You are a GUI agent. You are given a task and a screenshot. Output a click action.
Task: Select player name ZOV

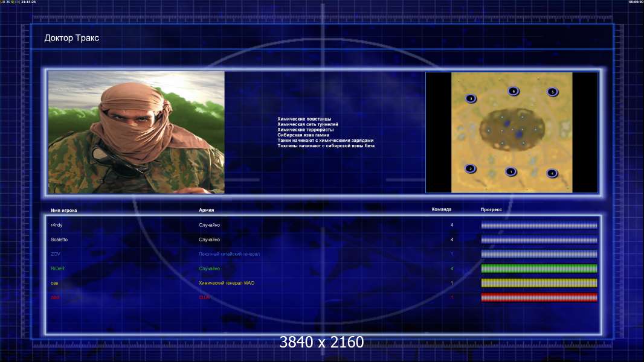click(x=56, y=254)
